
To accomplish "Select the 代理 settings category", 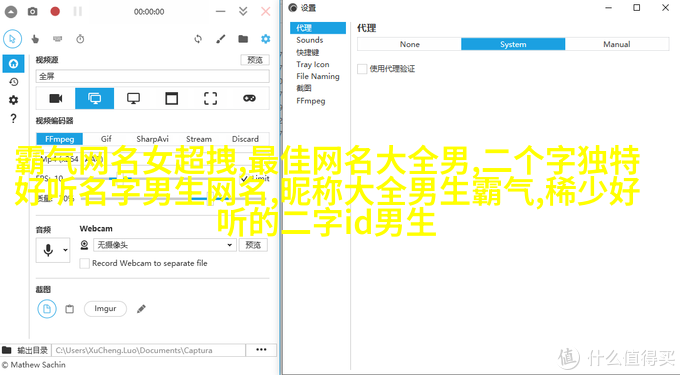I will (x=318, y=28).
